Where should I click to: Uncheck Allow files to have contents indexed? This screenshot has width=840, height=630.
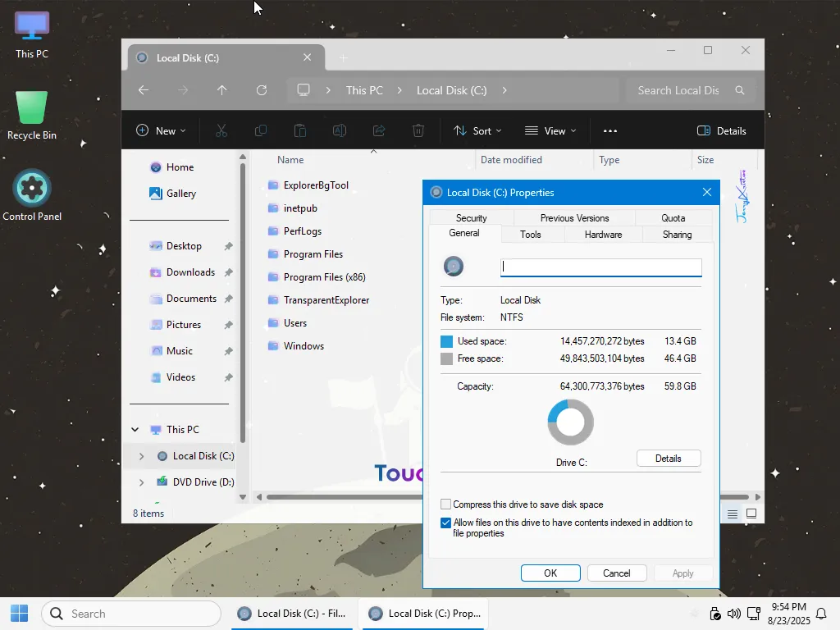(x=445, y=523)
